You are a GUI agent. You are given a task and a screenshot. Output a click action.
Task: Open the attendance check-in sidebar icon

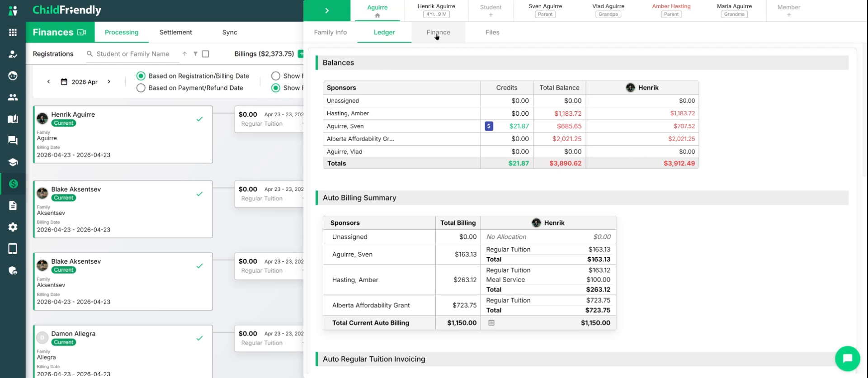13,54
